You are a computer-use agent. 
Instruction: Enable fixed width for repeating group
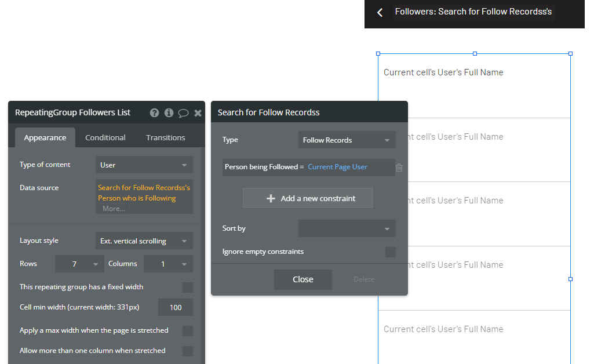(188, 287)
